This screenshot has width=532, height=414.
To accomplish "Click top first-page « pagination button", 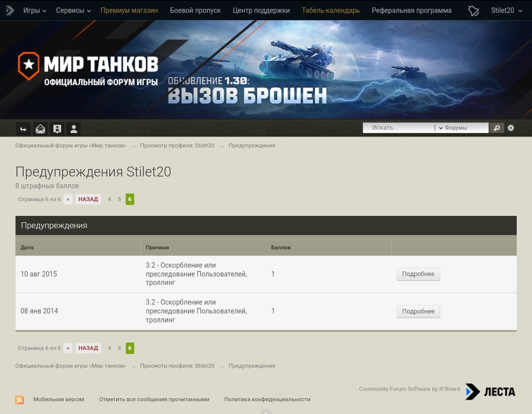I will click(x=68, y=199).
